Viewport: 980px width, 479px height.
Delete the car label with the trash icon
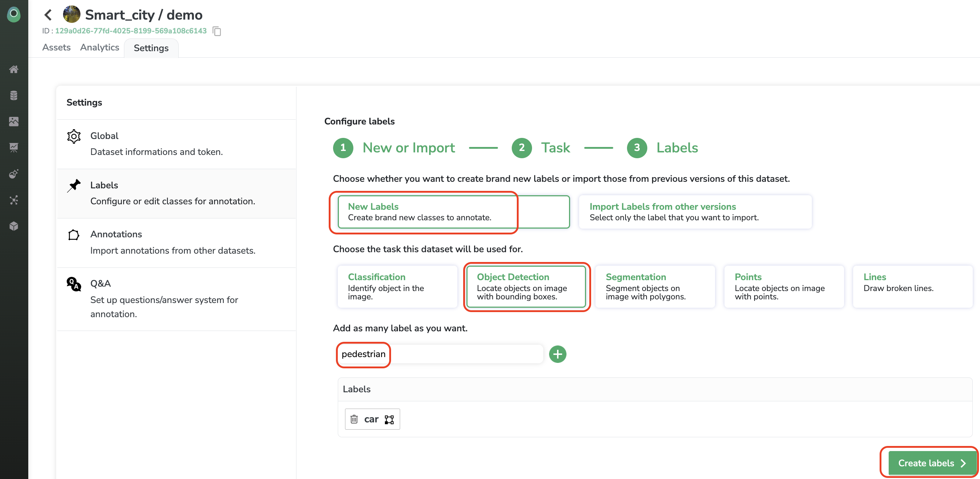(x=354, y=419)
